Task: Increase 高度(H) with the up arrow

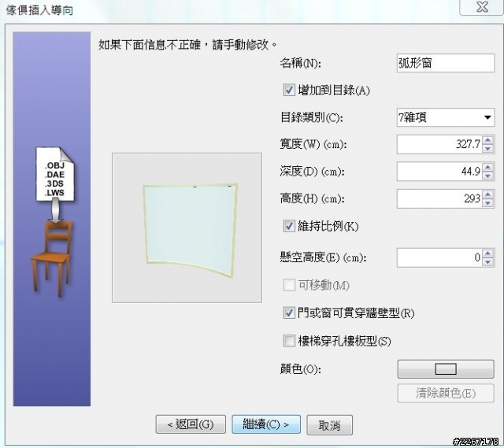Action: [488, 194]
